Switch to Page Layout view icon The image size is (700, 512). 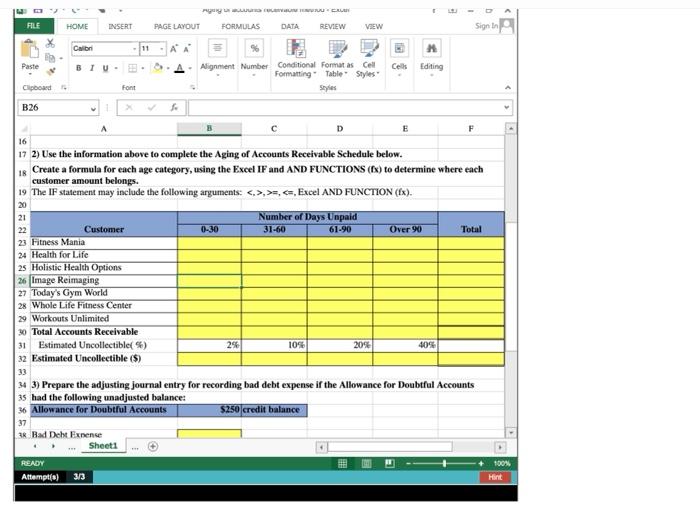point(366,463)
